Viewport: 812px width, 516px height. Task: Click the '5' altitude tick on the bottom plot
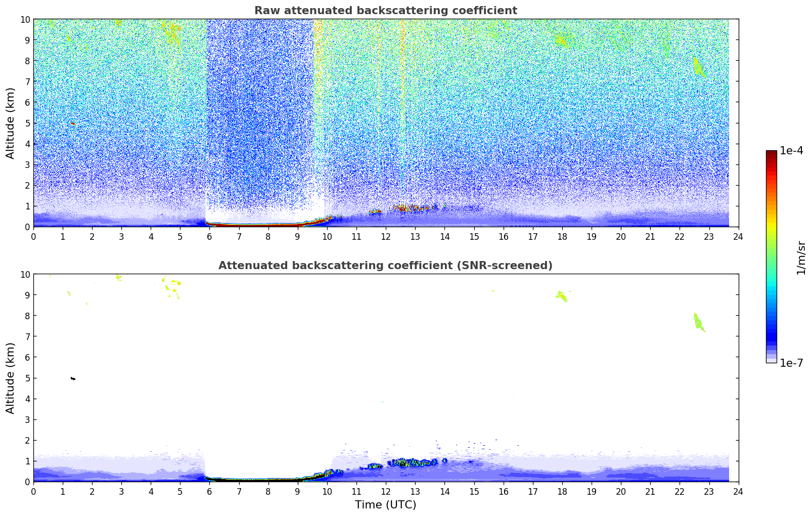[x=28, y=378]
